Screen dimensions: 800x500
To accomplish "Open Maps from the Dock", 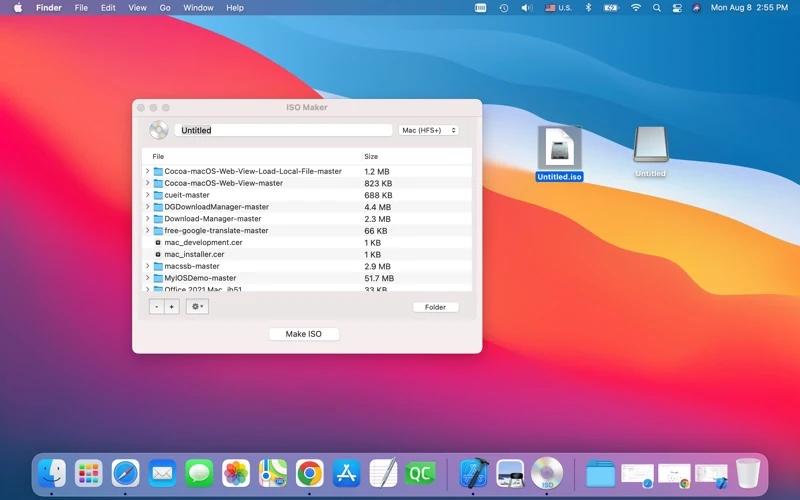I will (x=272, y=473).
